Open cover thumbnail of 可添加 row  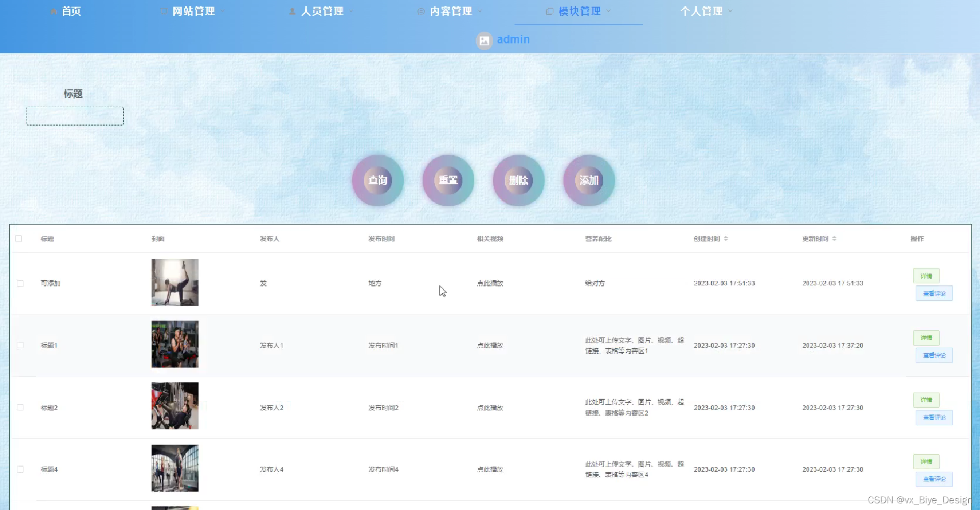(x=175, y=282)
